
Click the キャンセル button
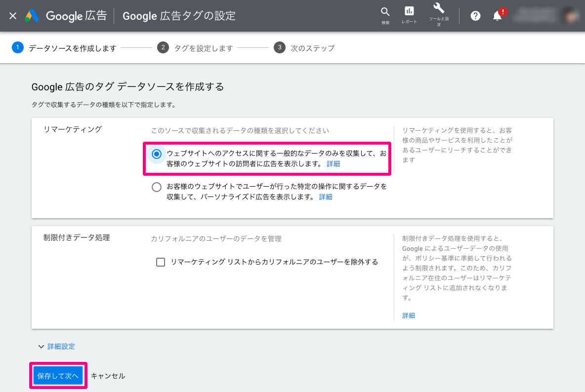pos(108,376)
